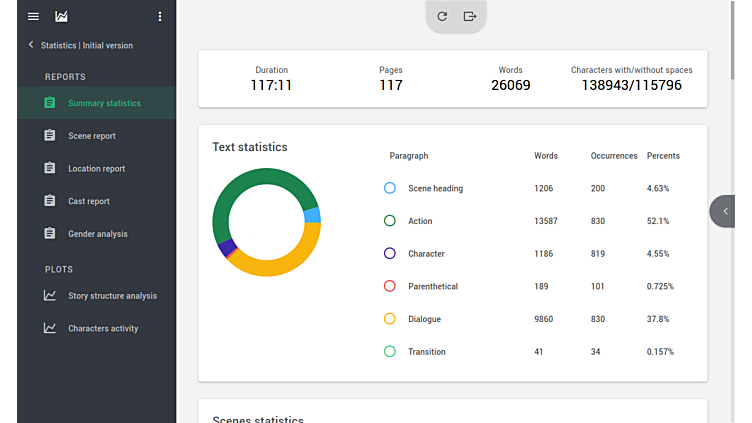Viewport: 752px width, 423px height.
Task: Click the Scene report clipboard icon
Action: [x=49, y=136]
